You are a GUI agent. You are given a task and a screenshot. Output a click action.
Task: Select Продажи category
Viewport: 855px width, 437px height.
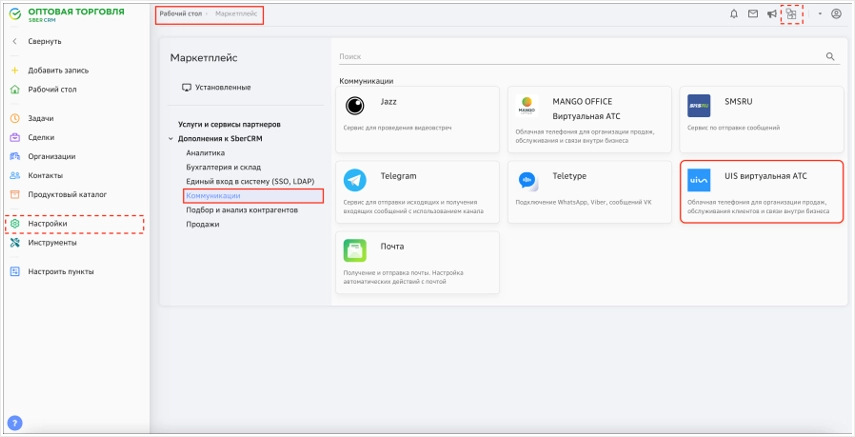pos(202,224)
